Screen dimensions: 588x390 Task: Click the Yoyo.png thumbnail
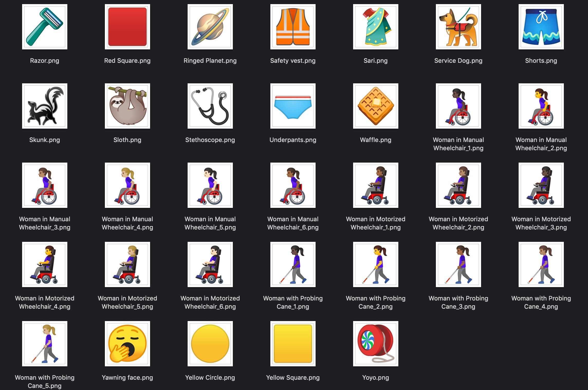coord(375,344)
